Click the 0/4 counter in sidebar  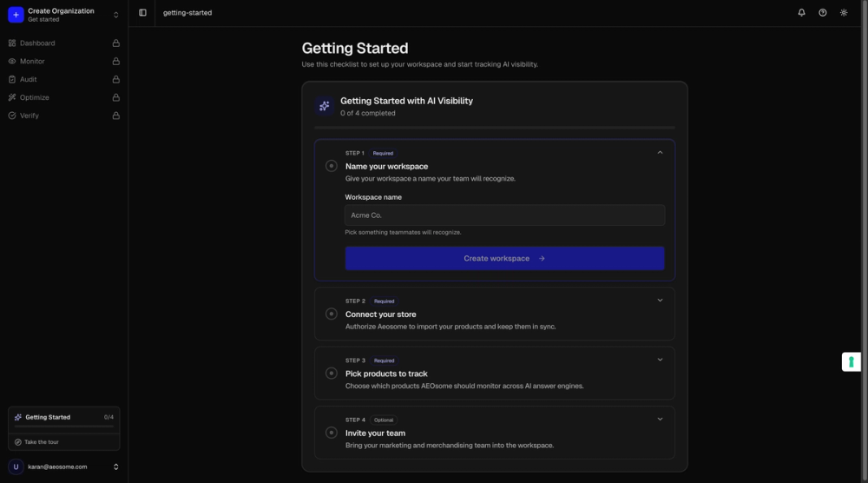[x=108, y=418]
